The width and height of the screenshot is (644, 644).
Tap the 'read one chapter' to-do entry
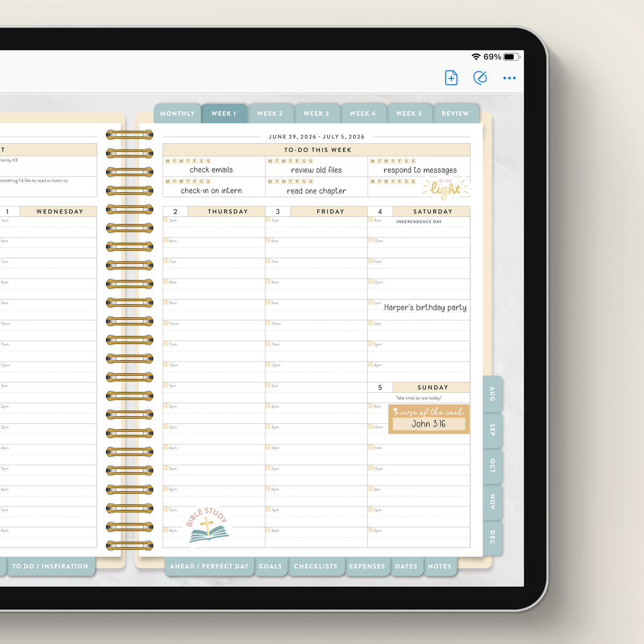(x=316, y=191)
